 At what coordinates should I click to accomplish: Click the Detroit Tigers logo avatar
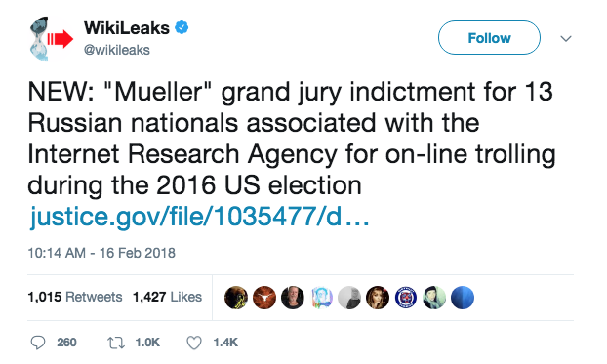point(406,298)
